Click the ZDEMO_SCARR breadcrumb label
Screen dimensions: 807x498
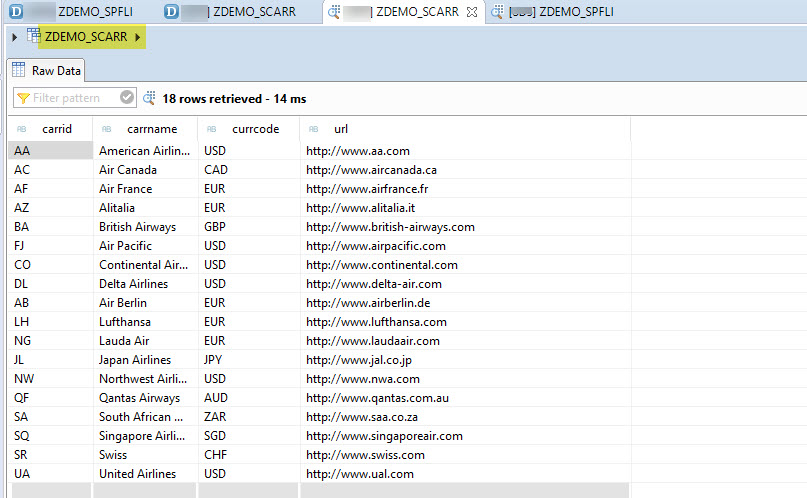[86, 37]
